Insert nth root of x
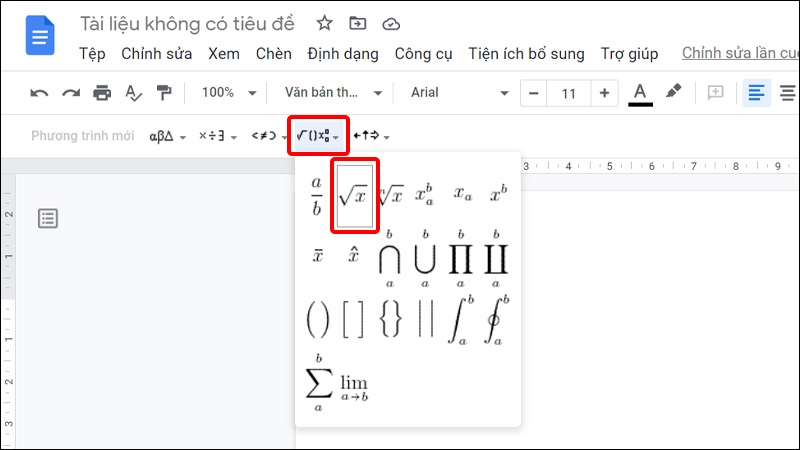 (x=391, y=195)
